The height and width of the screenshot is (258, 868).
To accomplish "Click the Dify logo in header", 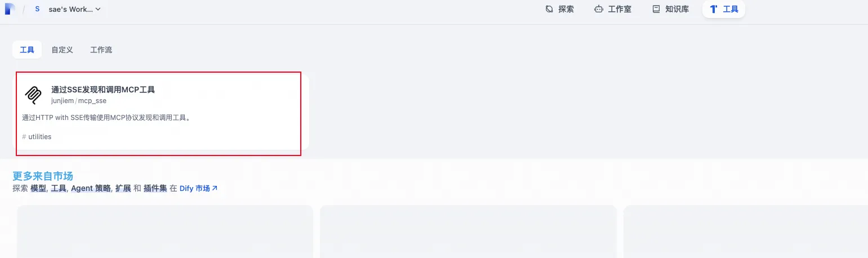I will click(10, 9).
